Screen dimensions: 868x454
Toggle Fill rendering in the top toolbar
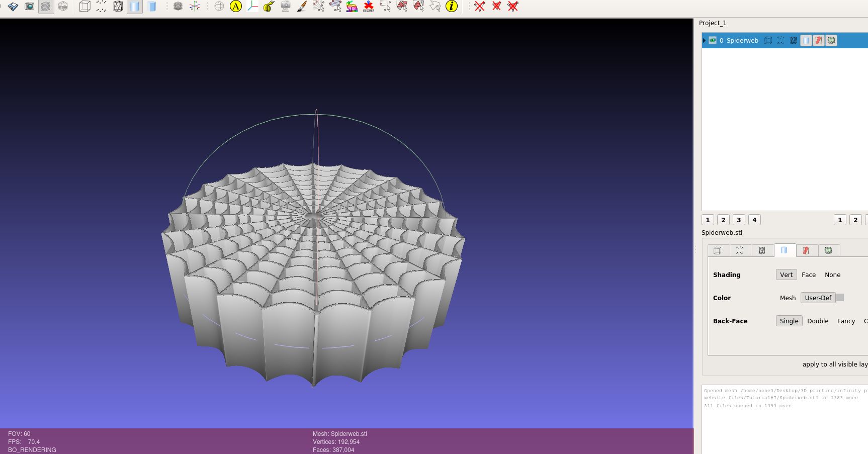point(135,7)
